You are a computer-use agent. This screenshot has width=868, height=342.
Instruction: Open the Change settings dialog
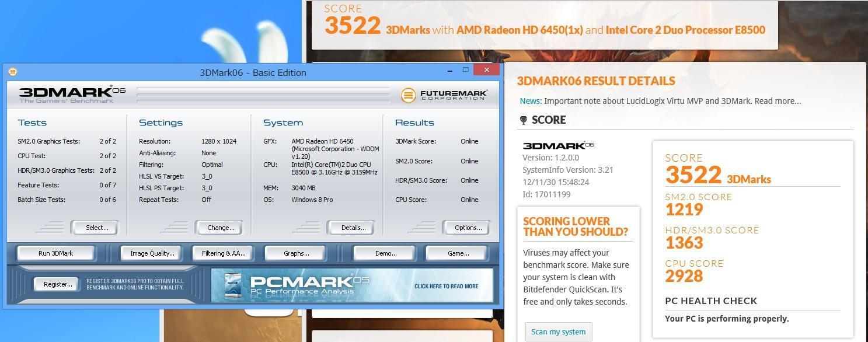[218, 228]
